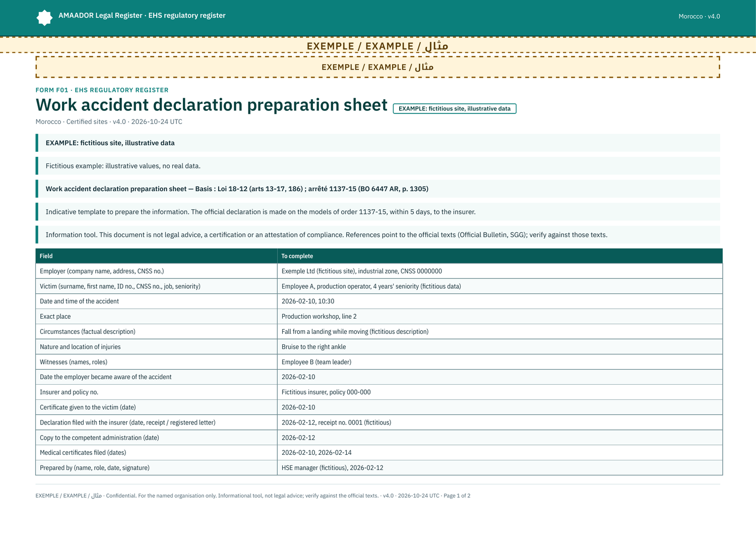This screenshot has height=535, width=756.
Task: Click the 'Victim (surname, first name, ID no.' cell
Action: coord(157,286)
